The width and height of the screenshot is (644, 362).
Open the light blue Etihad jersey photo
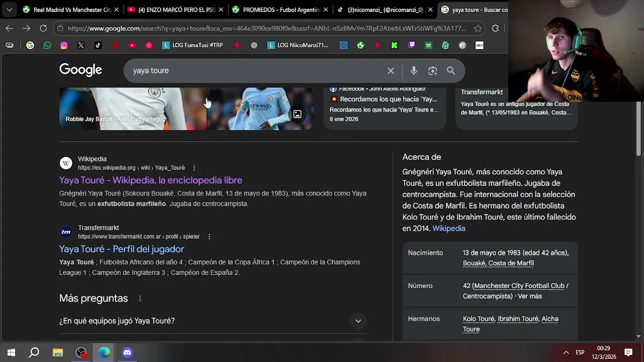click(260, 109)
